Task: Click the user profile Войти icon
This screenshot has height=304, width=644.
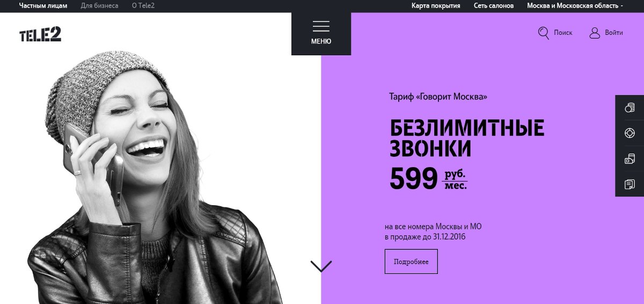Action: pyautogui.click(x=595, y=33)
